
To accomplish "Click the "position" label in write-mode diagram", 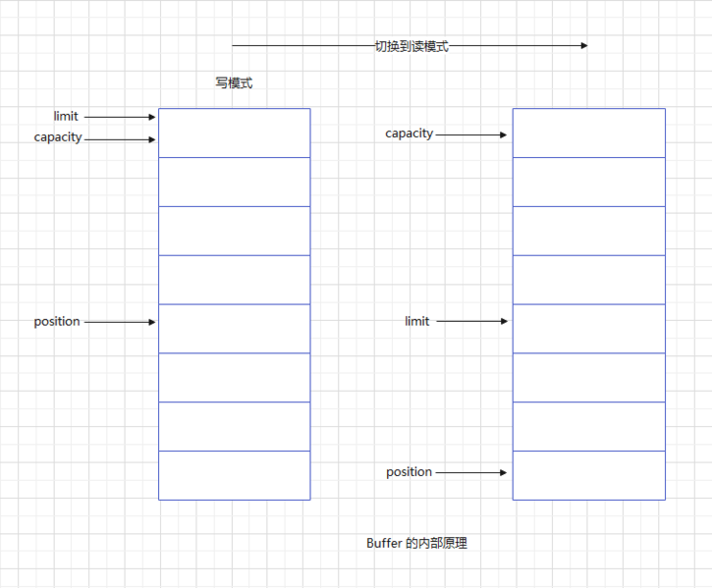I will 57,322.
